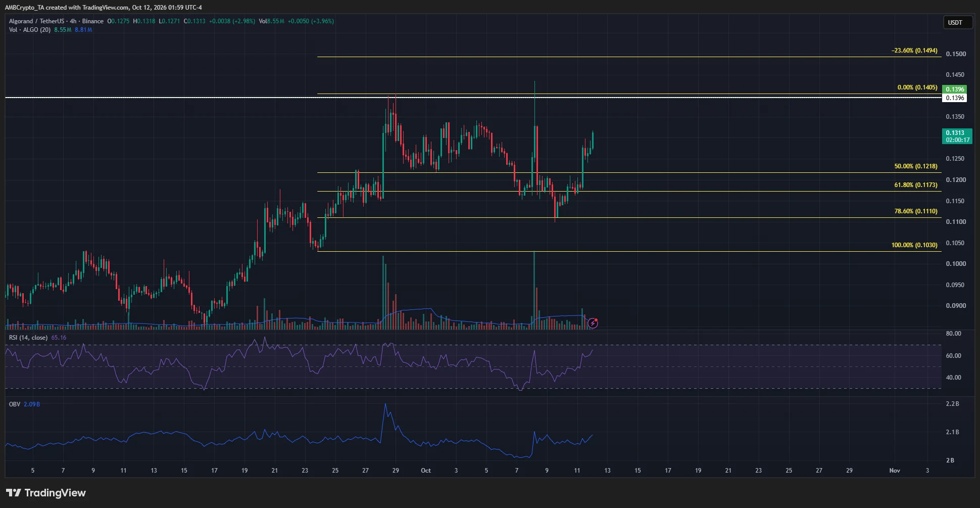This screenshot has width=980, height=508.
Task: Click the TradingView logo at bottom left
Action: [46, 493]
